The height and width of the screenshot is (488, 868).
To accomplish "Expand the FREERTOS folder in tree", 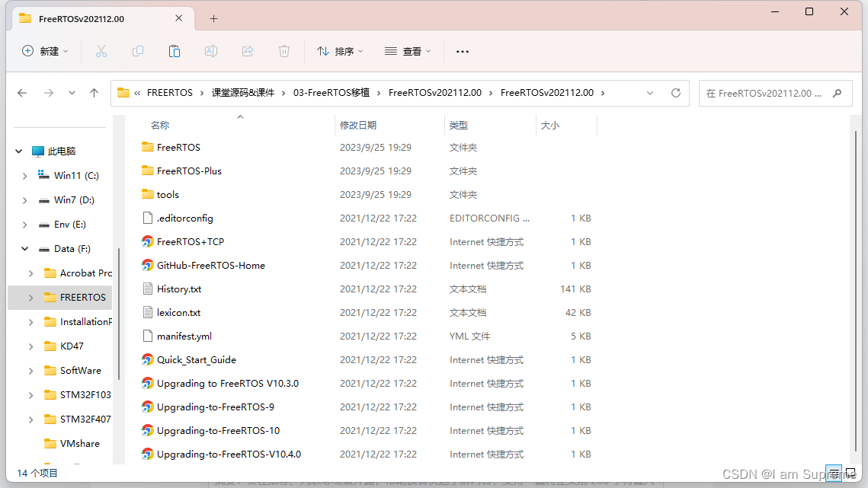I will point(30,298).
